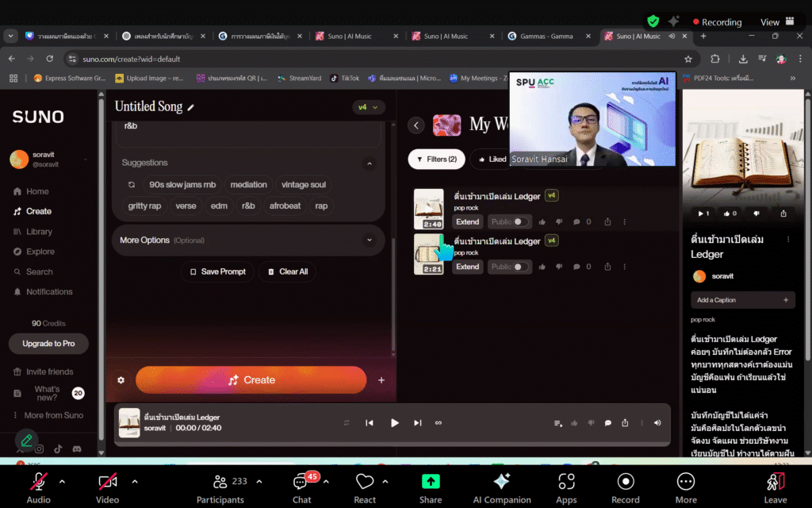This screenshot has width=812, height=508.
Task: Open the browser tab search dropdown
Action: click(x=10, y=37)
